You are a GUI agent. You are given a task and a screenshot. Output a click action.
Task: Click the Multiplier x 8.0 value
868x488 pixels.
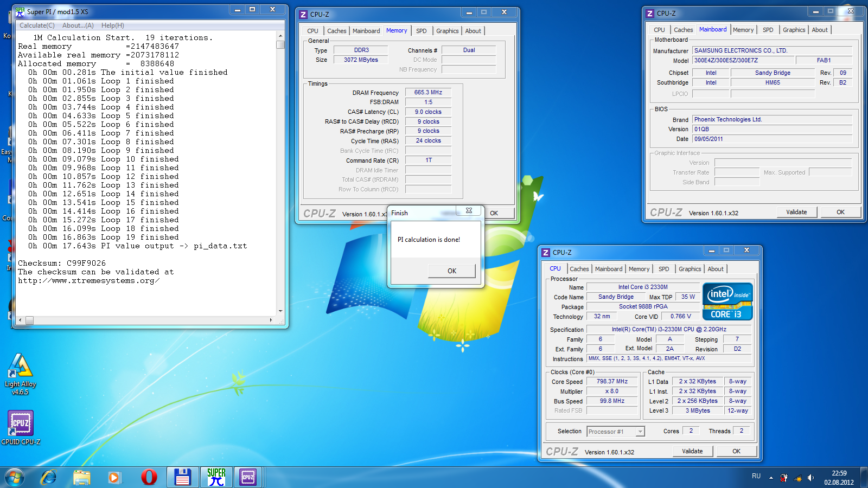coord(612,391)
